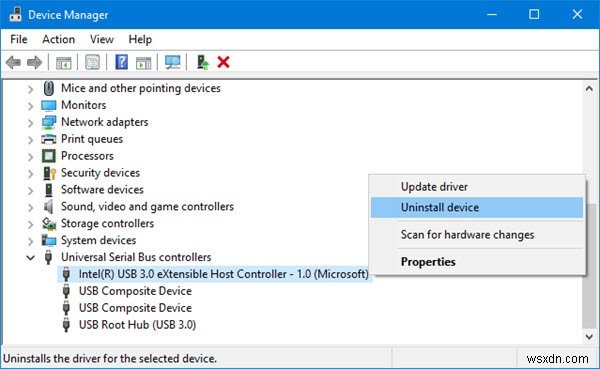This screenshot has height=369, width=600.
Task: Select the Print queues printer icon
Action: click(x=49, y=139)
